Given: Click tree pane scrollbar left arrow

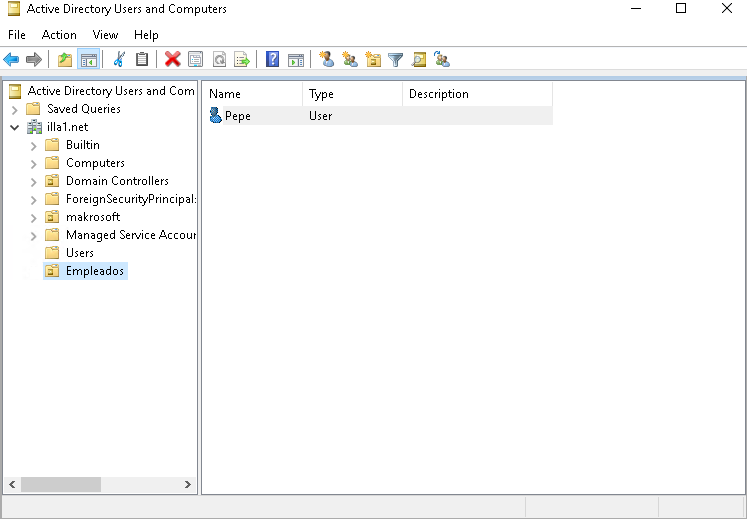Looking at the screenshot, I should pos(12,485).
